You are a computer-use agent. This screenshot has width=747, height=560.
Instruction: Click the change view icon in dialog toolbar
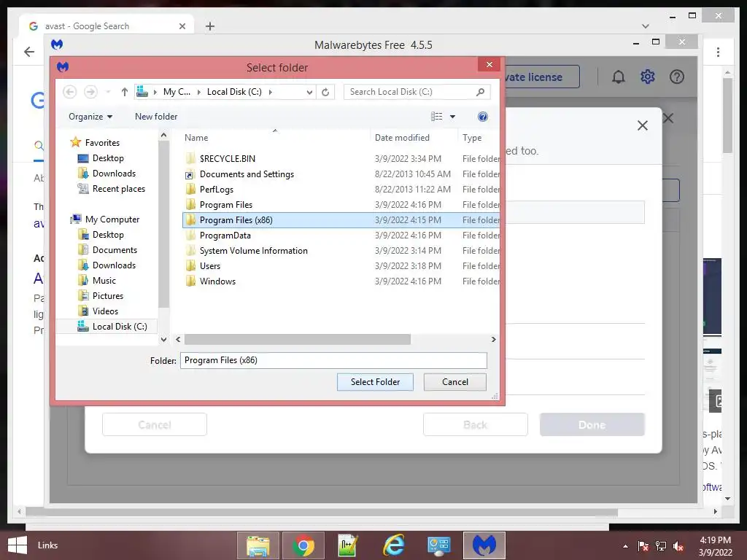tap(437, 117)
